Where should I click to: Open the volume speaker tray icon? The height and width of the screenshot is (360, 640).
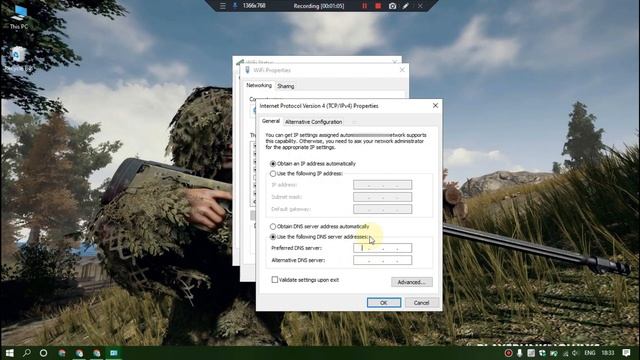(575, 353)
